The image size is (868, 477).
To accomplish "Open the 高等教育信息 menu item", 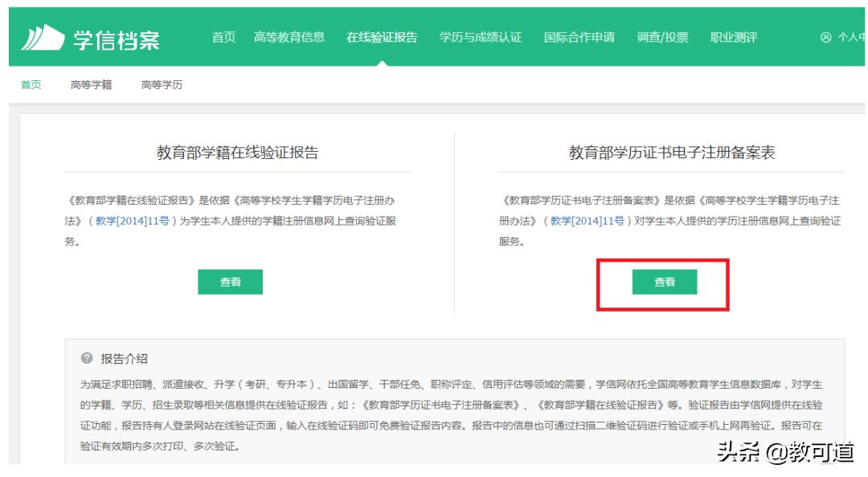I will [x=289, y=38].
